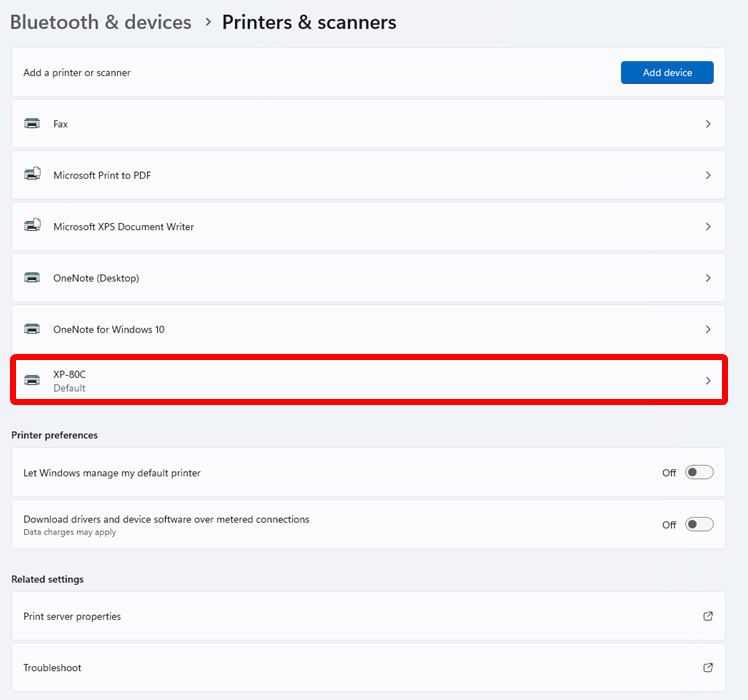Click the OneNote for Windows 10 icon
Image resolution: width=748 pixels, height=700 pixels.
32,329
